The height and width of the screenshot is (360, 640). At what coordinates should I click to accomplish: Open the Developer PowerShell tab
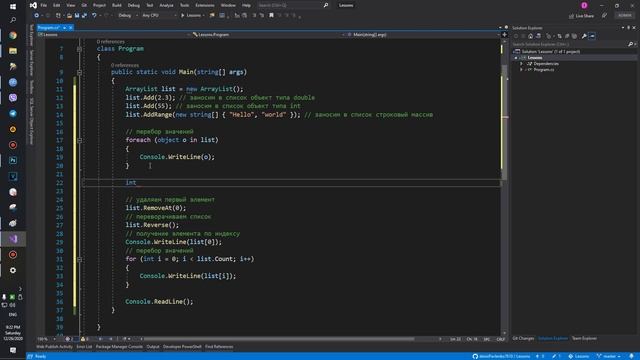click(x=182, y=347)
